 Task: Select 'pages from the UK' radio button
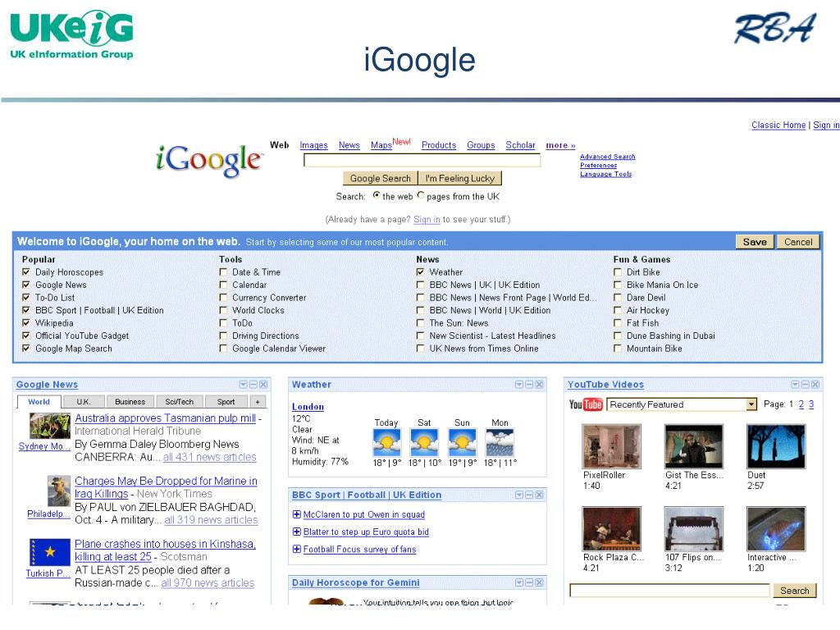[x=421, y=195]
